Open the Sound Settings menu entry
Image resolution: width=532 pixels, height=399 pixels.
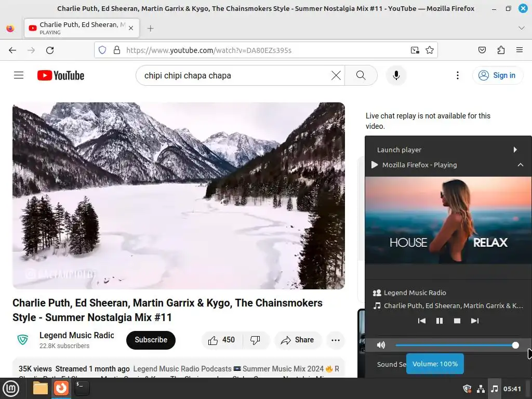[392, 364]
